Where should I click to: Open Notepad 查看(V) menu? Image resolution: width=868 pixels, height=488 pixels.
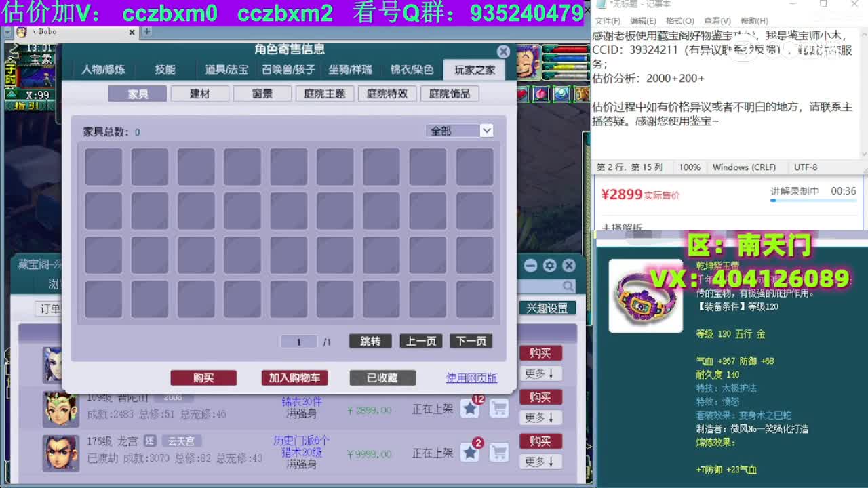[717, 21]
